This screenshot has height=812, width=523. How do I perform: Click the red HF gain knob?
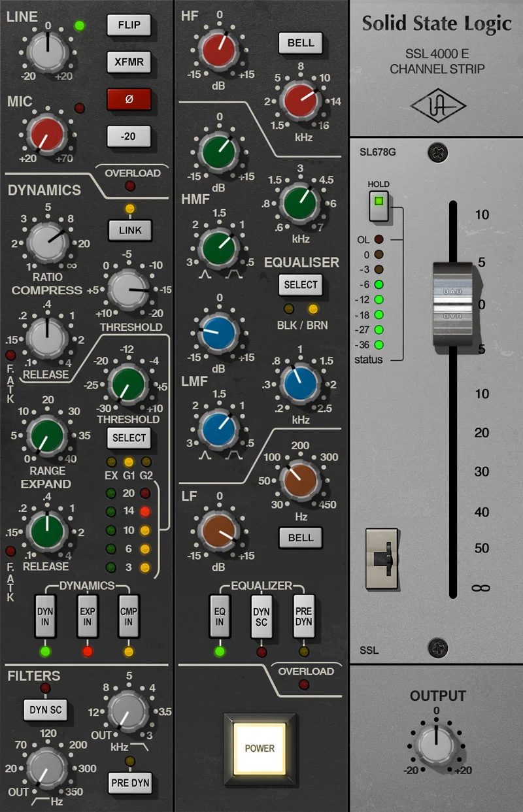click(x=220, y=51)
